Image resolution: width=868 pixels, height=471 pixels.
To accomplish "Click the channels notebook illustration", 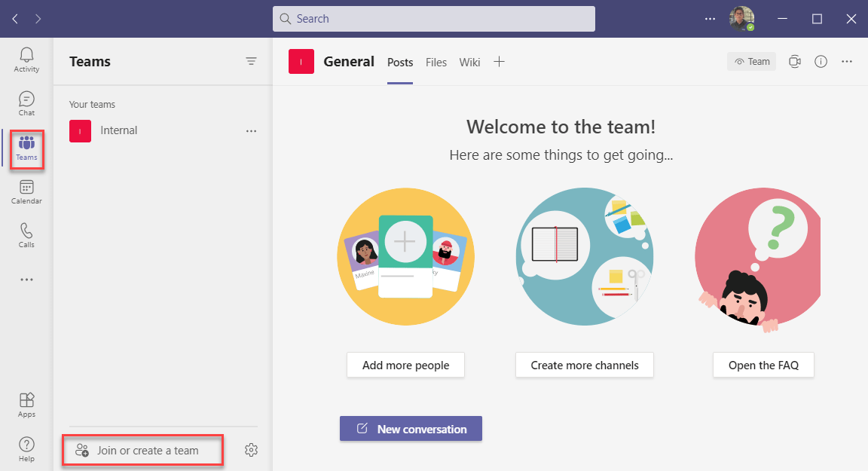I will pyautogui.click(x=585, y=256).
